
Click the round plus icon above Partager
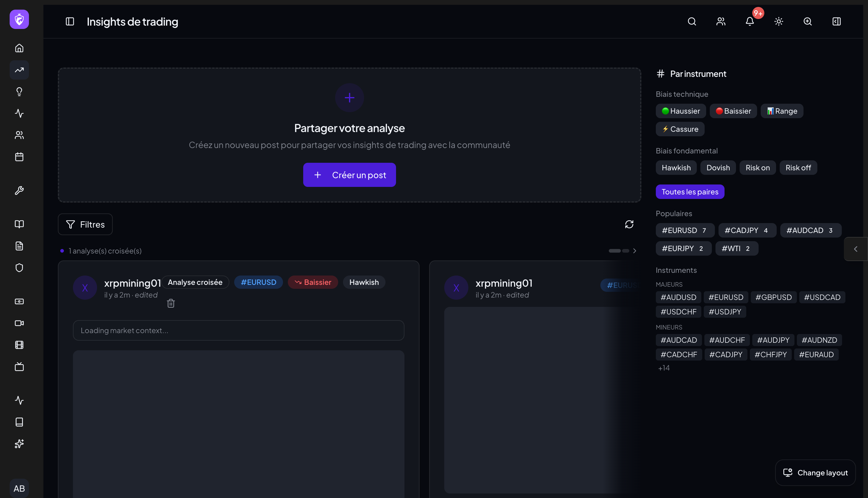click(349, 98)
